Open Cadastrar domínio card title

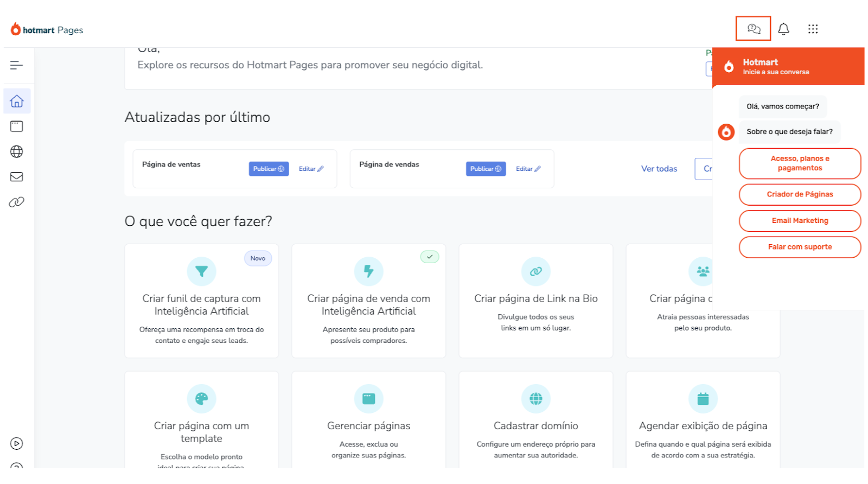[x=535, y=426]
